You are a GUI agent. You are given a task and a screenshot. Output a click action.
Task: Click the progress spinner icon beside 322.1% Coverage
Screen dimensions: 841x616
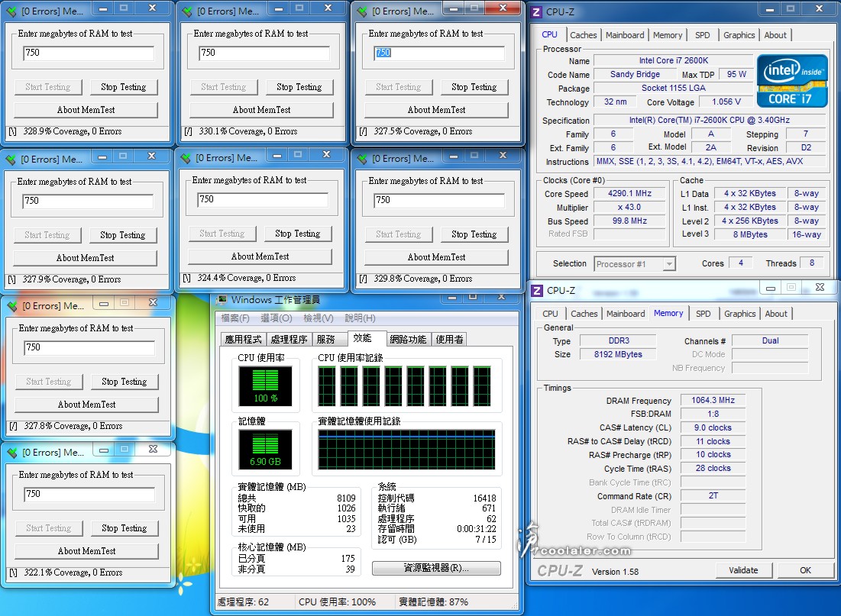click(x=14, y=572)
